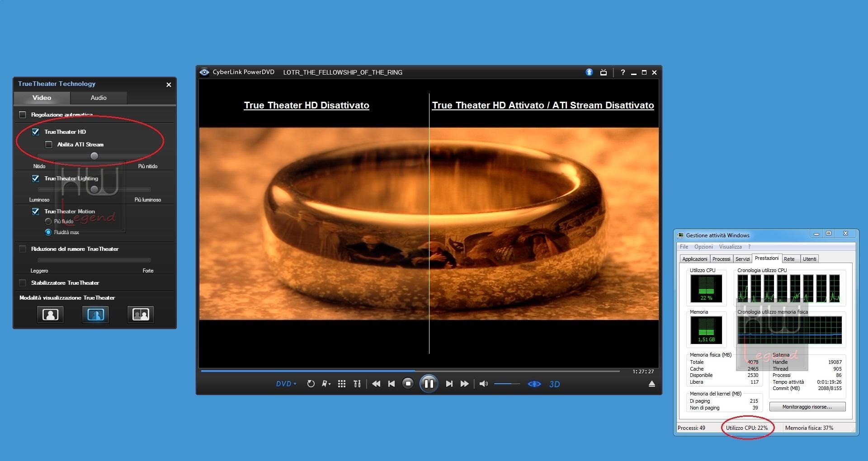Select the Video tab
The height and width of the screenshot is (461, 868).
coord(42,98)
